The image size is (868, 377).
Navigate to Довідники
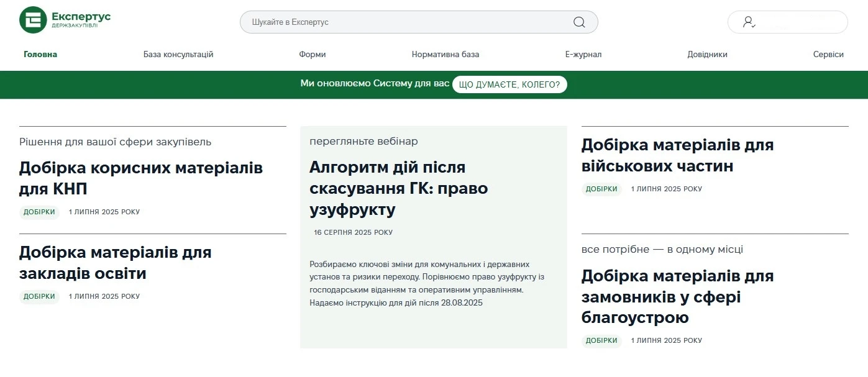pyautogui.click(x=707, y=55)
